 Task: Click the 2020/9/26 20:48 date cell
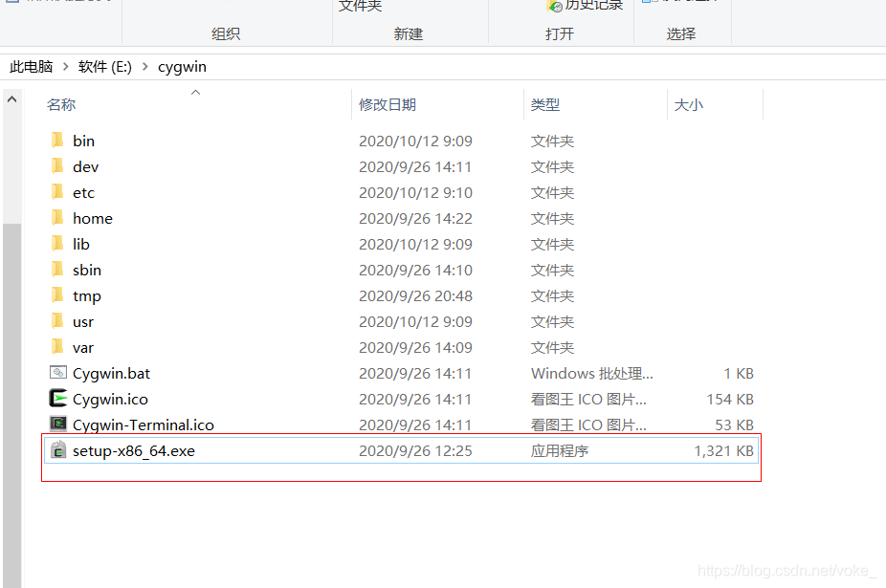pos(415,296)
